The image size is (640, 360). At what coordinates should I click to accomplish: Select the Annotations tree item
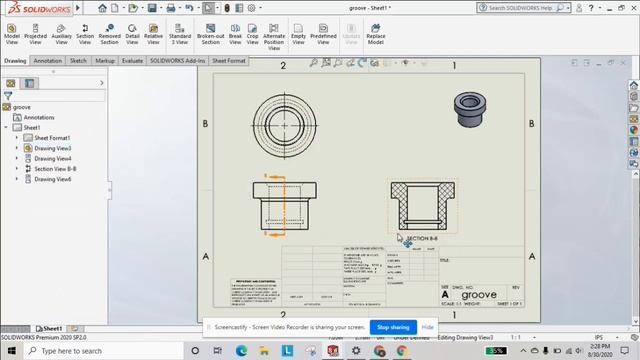click(x=39, y=117)
